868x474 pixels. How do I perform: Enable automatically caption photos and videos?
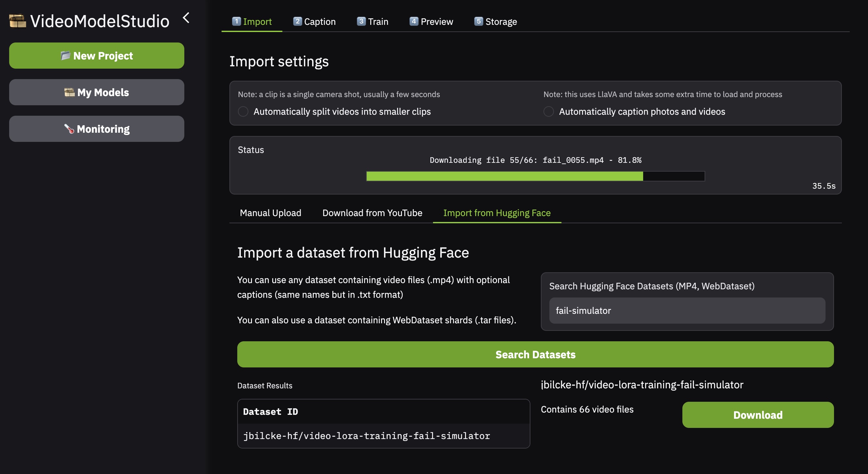coord(548,111)
